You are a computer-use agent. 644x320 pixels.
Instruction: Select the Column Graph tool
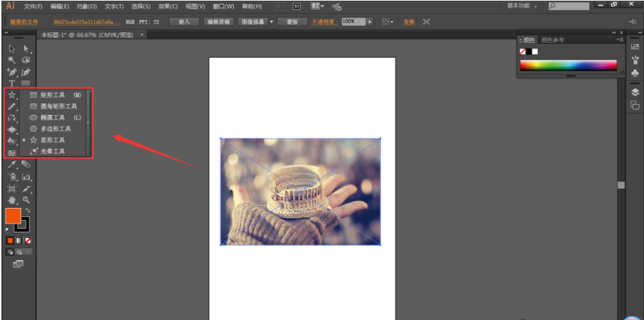coord(26,177)
